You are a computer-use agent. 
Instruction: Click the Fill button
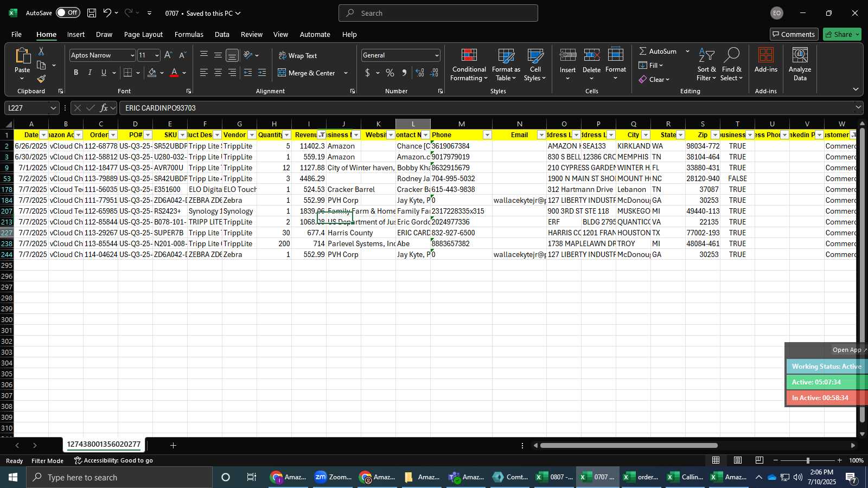tap(650, 65)
